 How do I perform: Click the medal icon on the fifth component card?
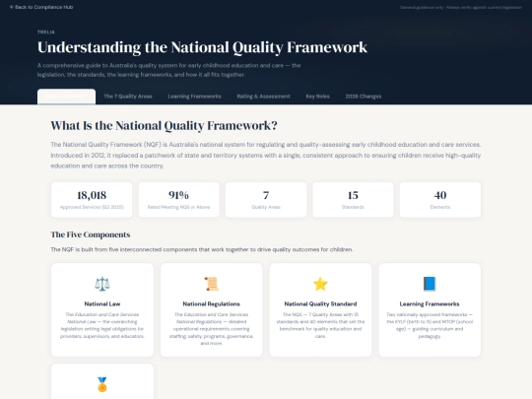pyautogui.click(x=102, y=384)
